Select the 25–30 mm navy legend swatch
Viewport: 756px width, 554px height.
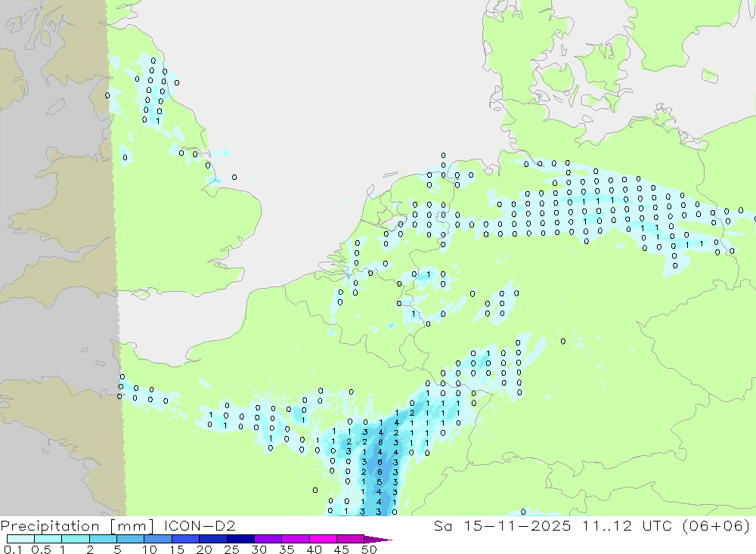[240, 539]
